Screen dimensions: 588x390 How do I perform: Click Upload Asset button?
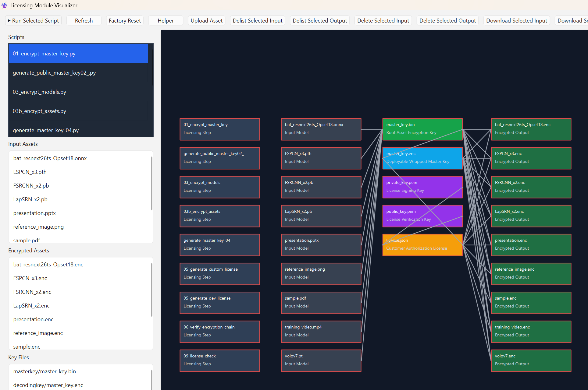click(207, 21)
